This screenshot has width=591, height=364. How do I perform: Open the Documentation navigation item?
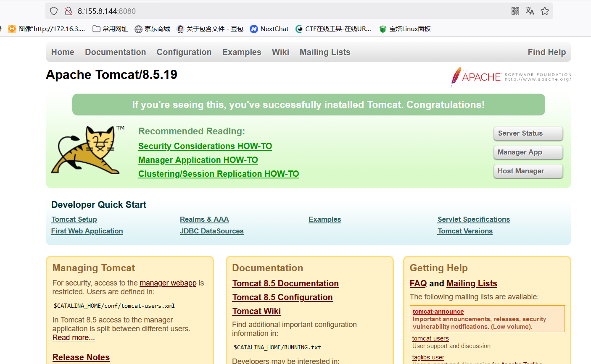116,52
